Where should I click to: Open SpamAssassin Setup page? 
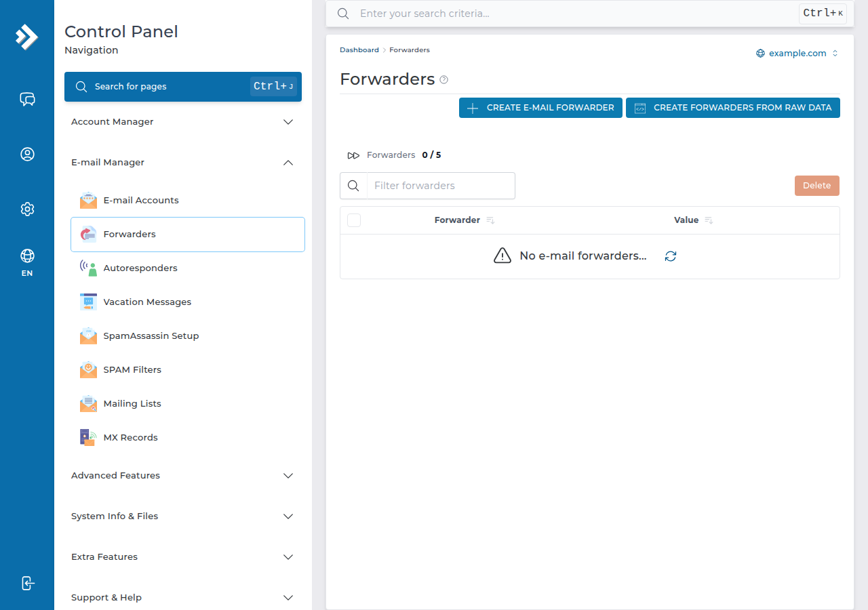click(188, 336)
